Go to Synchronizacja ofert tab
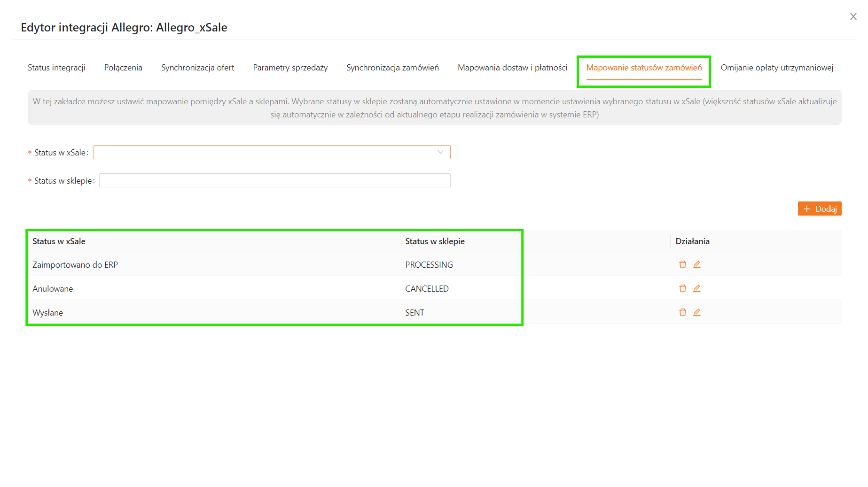 click(x=197, y=68)
